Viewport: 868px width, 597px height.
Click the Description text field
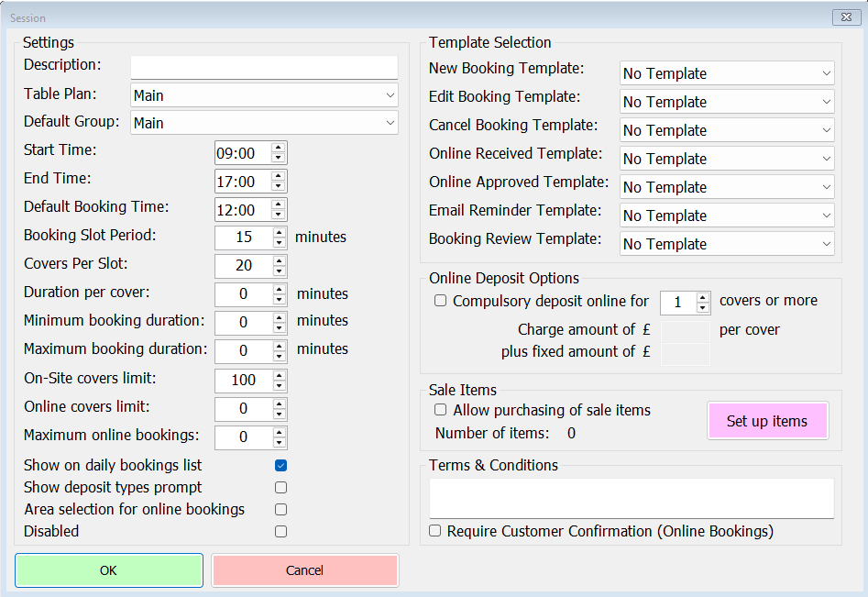[x=264, y=67]
